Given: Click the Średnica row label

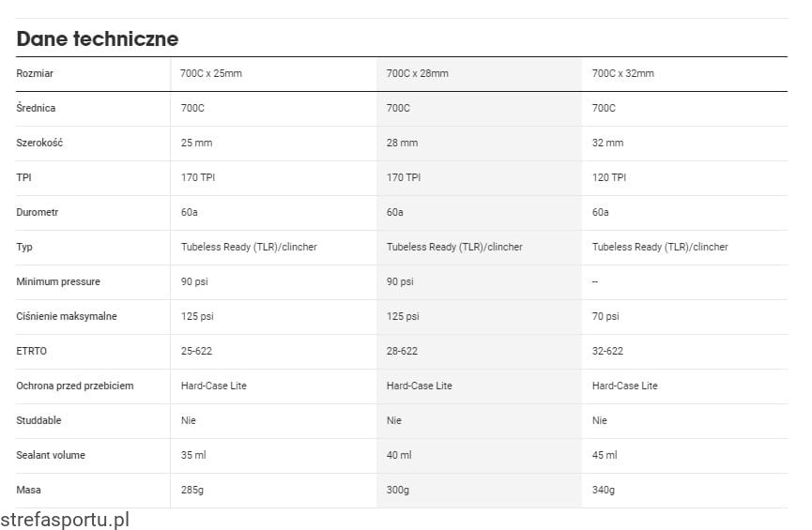Looking at the screenshot, I should [x=36, y=108].
